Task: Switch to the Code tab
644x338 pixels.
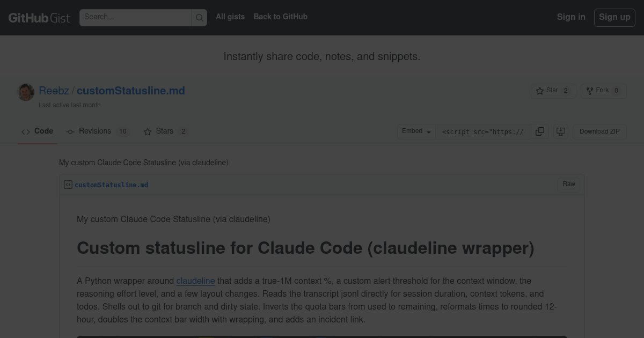Action: tap(37, 131)
